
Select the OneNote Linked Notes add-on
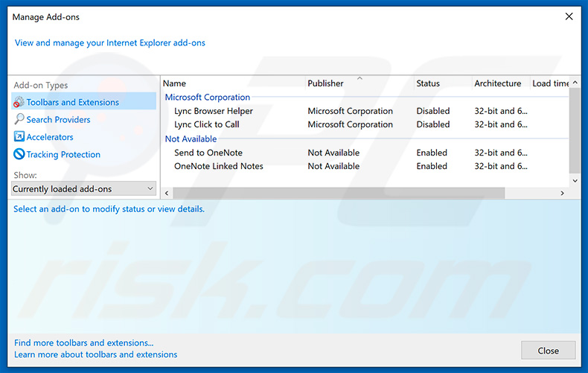point(218,166)
